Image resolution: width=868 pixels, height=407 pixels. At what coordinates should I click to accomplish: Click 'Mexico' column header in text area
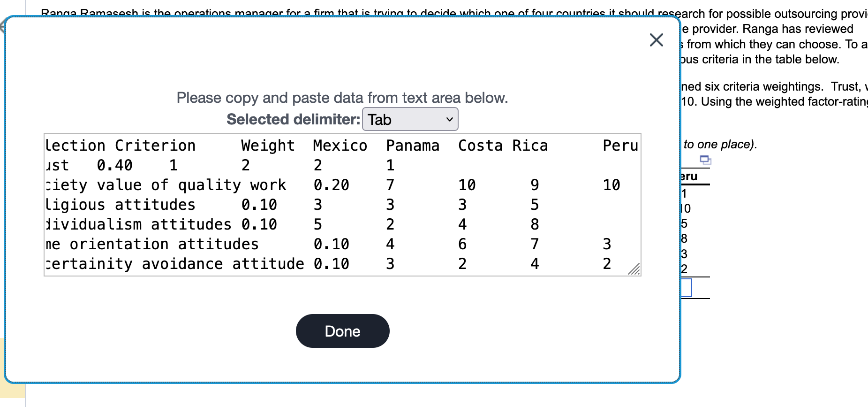tap(340, 146)
